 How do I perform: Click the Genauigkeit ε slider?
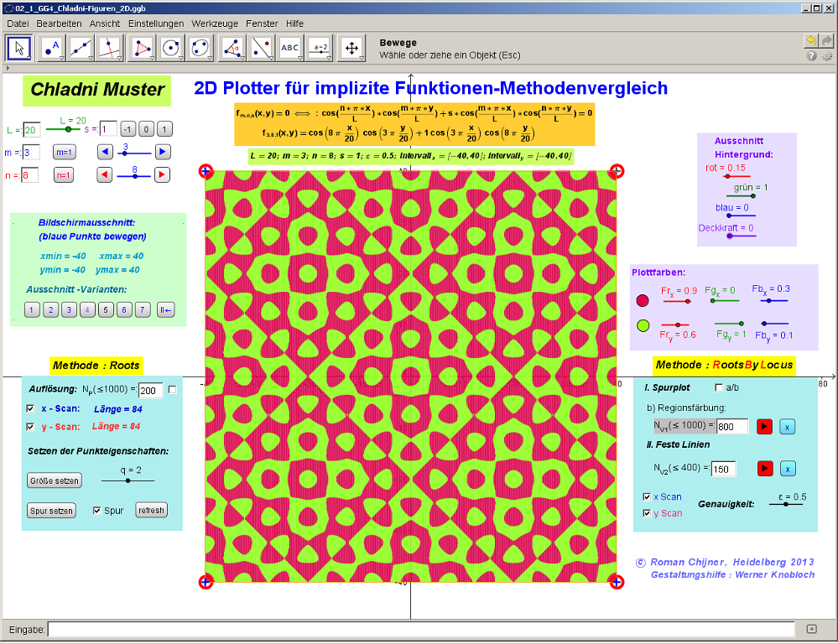coord(785,504)
